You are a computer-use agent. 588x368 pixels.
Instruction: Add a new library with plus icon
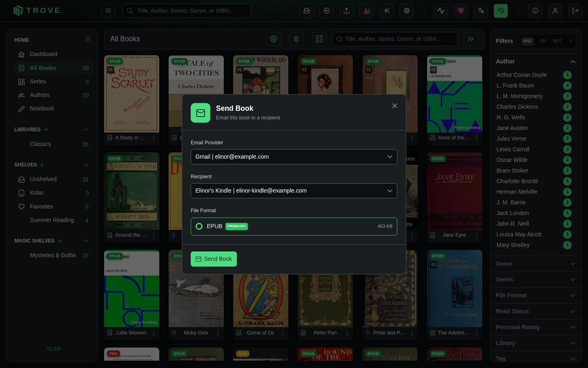click(46, 129)
